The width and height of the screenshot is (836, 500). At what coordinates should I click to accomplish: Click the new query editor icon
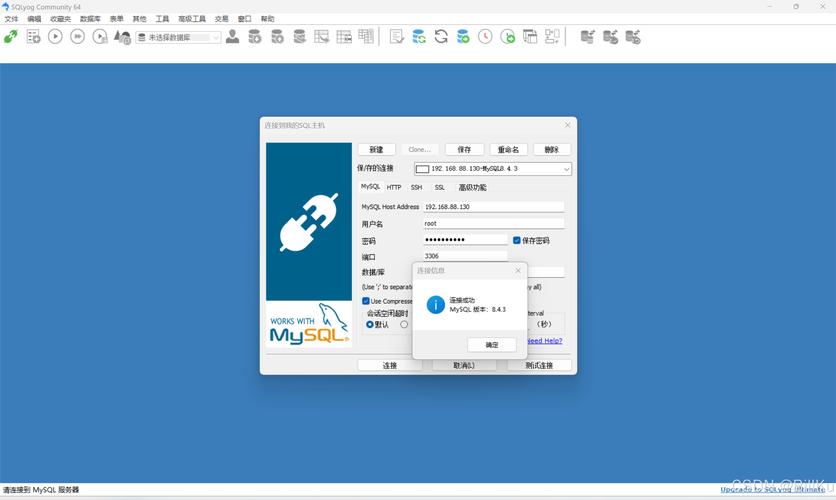point(33,37)
